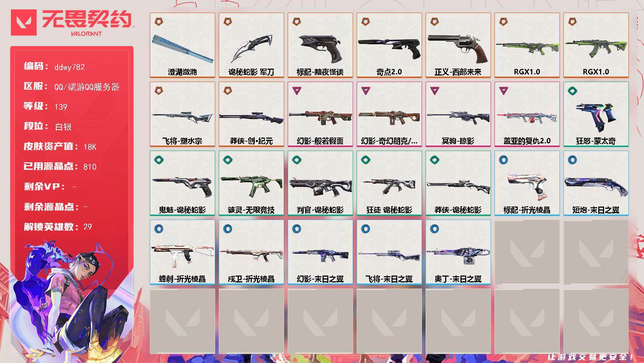644x363 pixels.
Task: Choose the 标配-折光棱晶 pistol card
Action: point(527,183)
